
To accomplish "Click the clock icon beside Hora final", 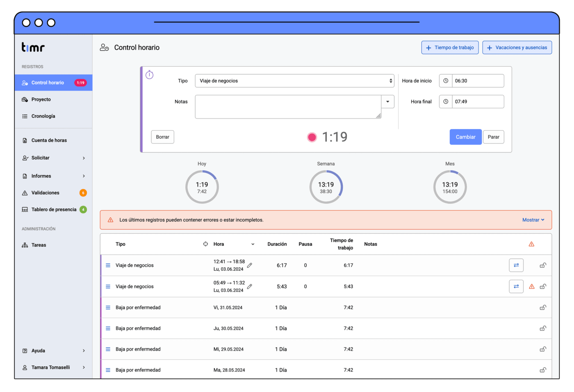I will [x=446, y=102].
